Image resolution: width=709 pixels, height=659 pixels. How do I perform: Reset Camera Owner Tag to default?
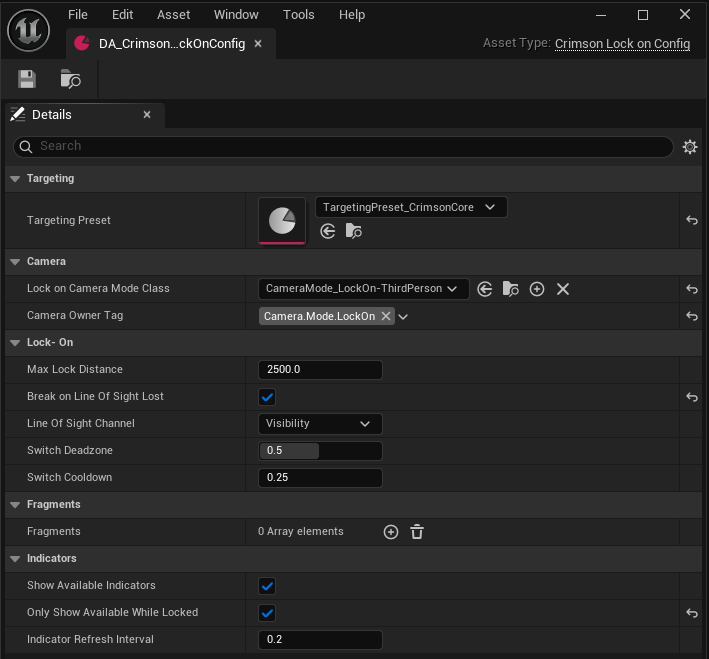(692, 316)
